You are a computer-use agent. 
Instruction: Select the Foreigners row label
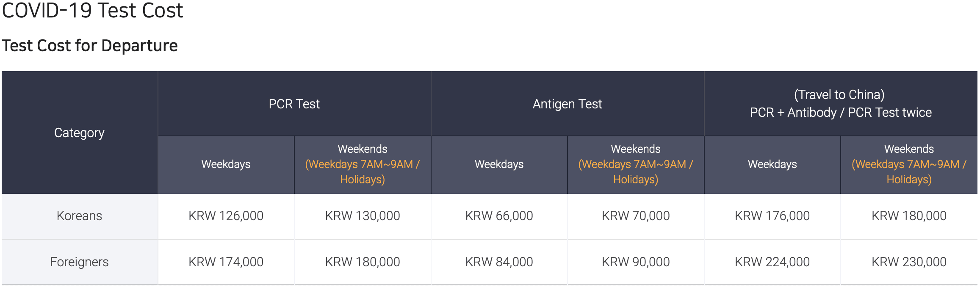tap(79, 262)
